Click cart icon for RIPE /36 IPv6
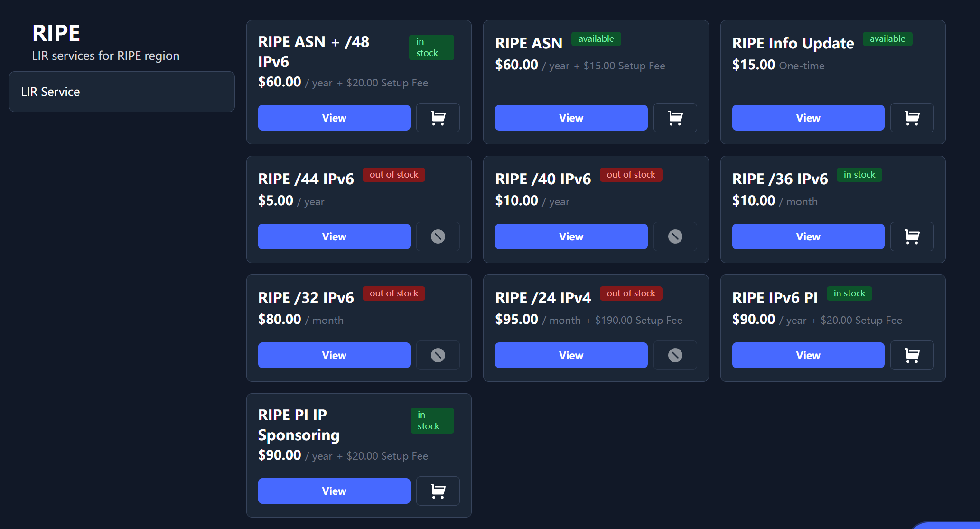Screen dimensions: 980x529 (x=912, y=236)
